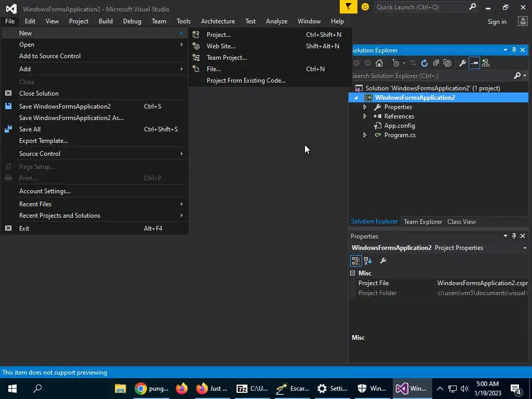Image resolution: width=532 pixels, height=399 pixels.
Task: Refresh Solution Explorer with the refresh icon
Action: (x=424, y=63)
